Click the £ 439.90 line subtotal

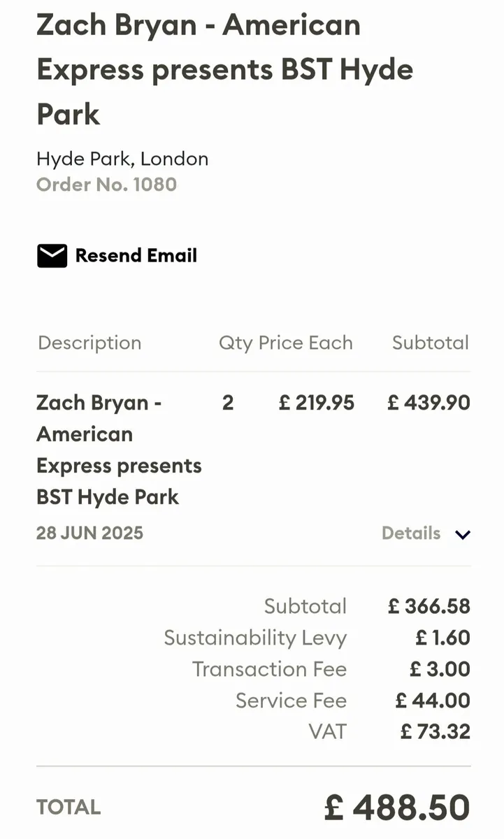[x=429, y=403]
